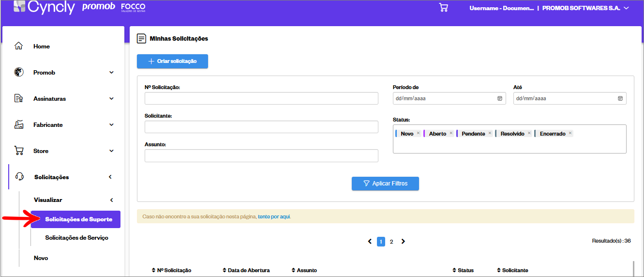Click the Store cart icon in sidebar
This screenshot has height=277, width=644.
coord(19,151)
